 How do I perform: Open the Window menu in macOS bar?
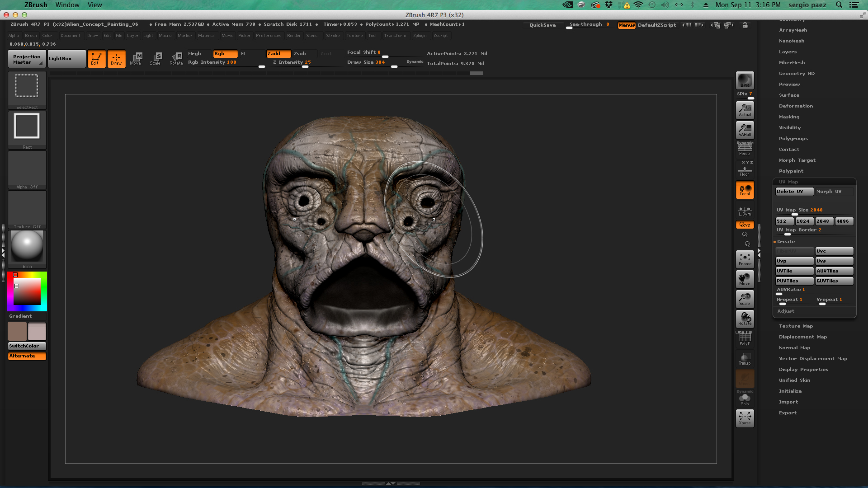67,5
